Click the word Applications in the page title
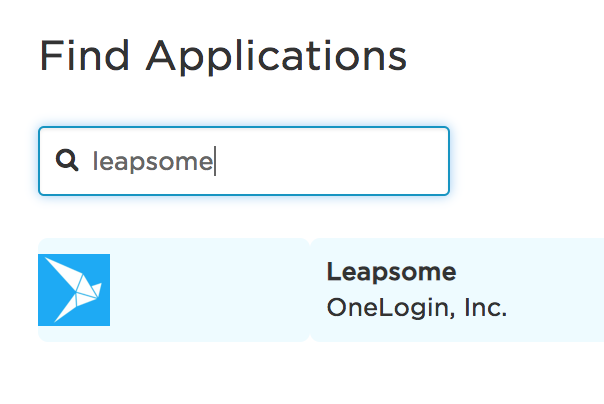Viewport: 604px width, 404px height. coord(276,56)
